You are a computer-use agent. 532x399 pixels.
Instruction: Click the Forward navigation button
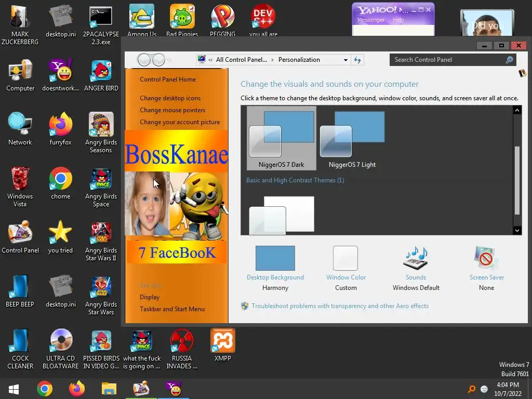point(158,60)
